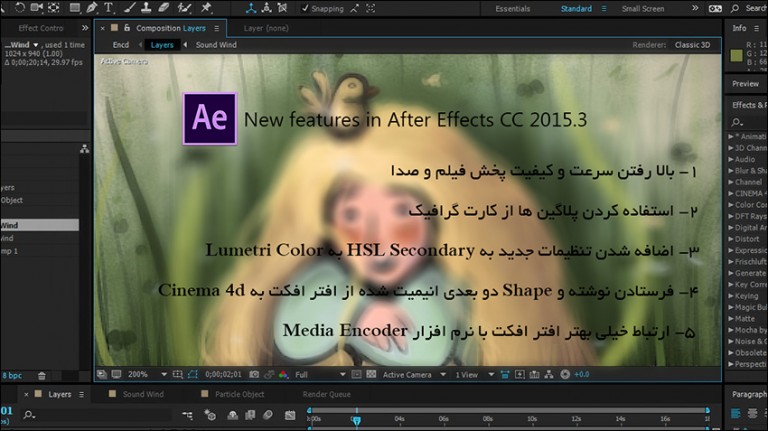Select the Horizontal Type tool
The height and width of the screenshot is (431, 768).
108,8
